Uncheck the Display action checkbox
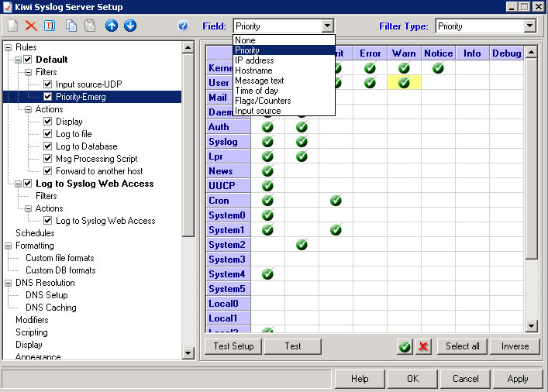 (48, 122)
